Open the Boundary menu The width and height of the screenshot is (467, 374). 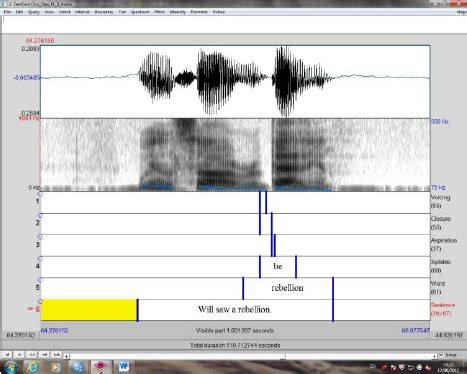point(104,12)
